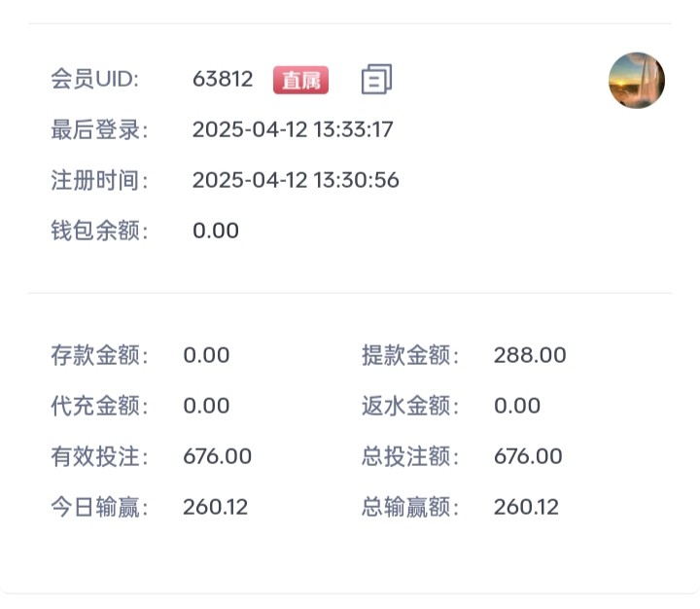Click 今日输赢 value 260.12
This screenshot has width=700, height=609.
pos(215,507)
